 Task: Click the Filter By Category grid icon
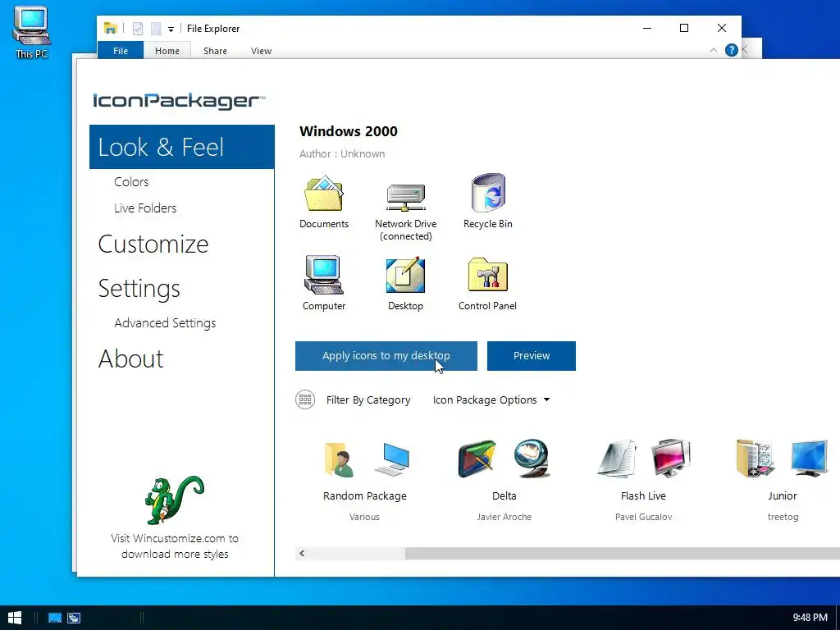[x=305, y=399]
